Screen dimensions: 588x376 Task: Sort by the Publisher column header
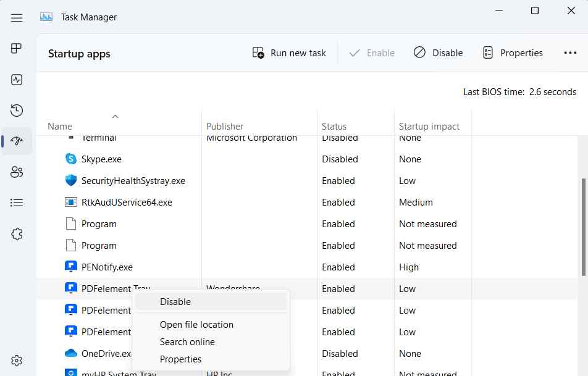225,127
